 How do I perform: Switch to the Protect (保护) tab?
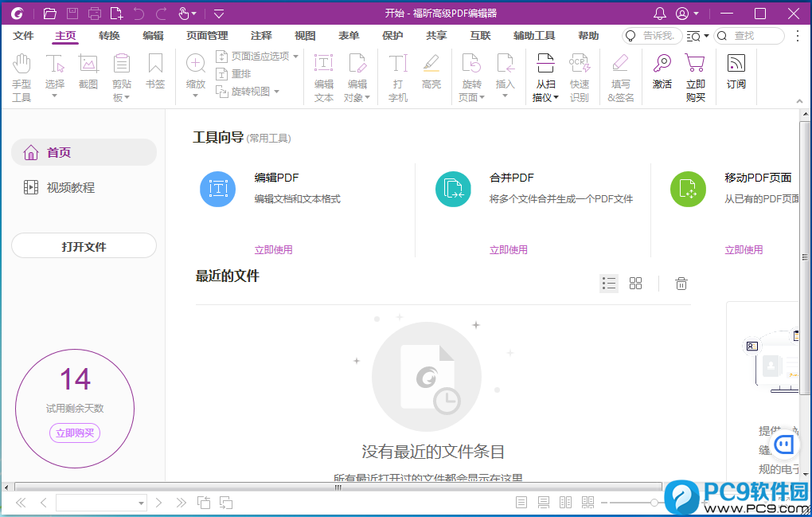click(392, 35)
